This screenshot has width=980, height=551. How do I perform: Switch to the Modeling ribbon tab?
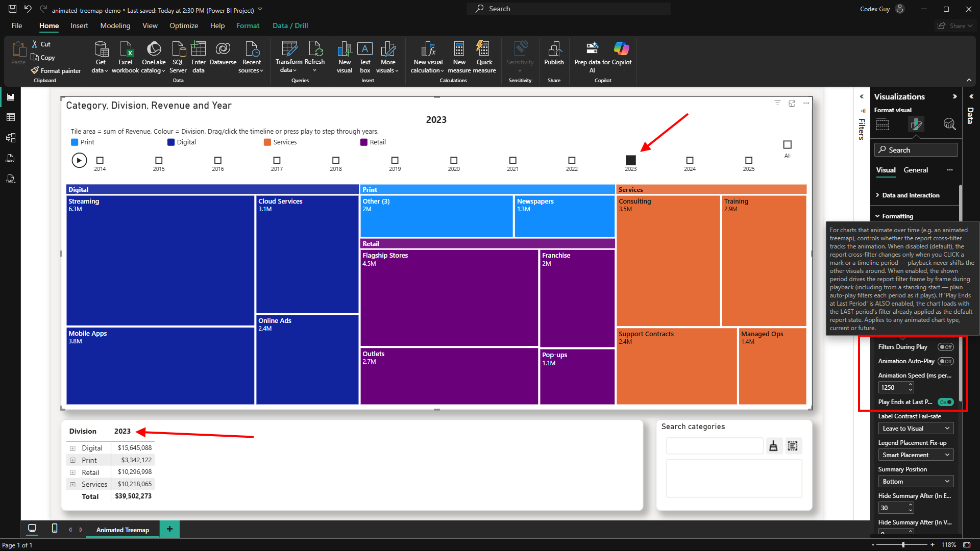point(115,26)
